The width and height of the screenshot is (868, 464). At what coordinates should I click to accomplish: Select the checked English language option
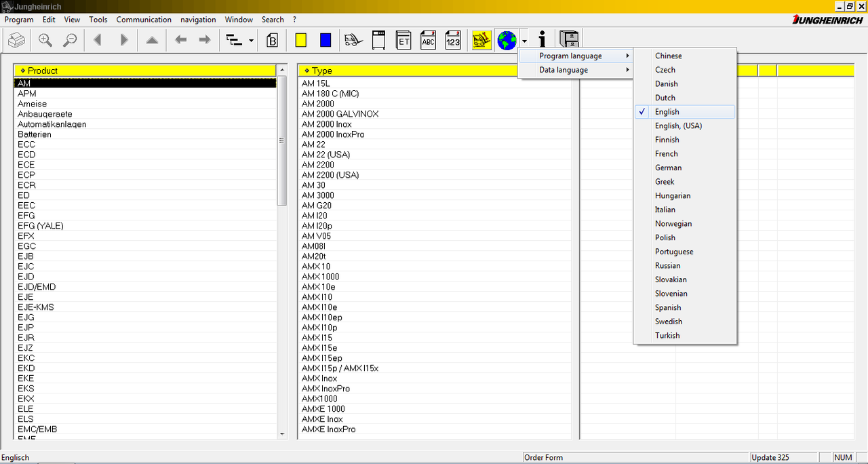point(685,112)
